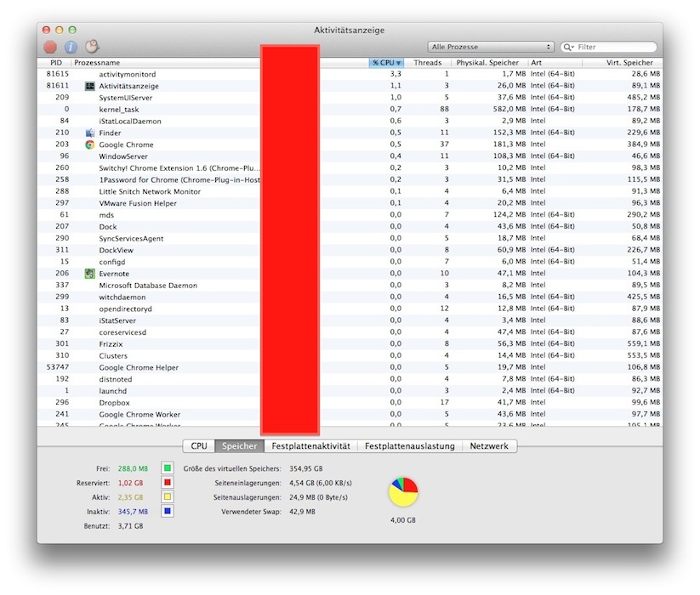Select Switchy! Chrome Extension 1.6 row
The width and height of the screenshot is (700, 595).
[x=350, y=167]
